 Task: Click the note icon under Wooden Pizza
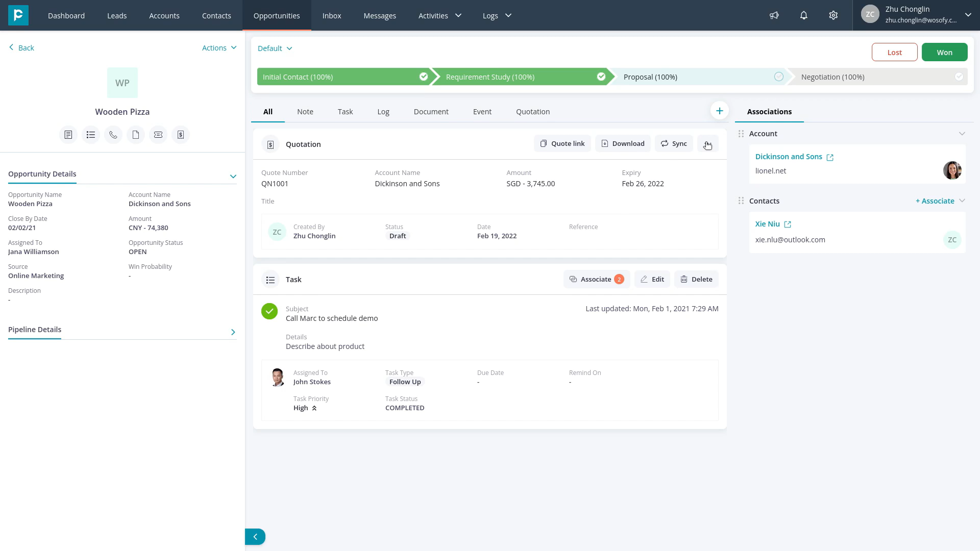click(x=68, y=135)
